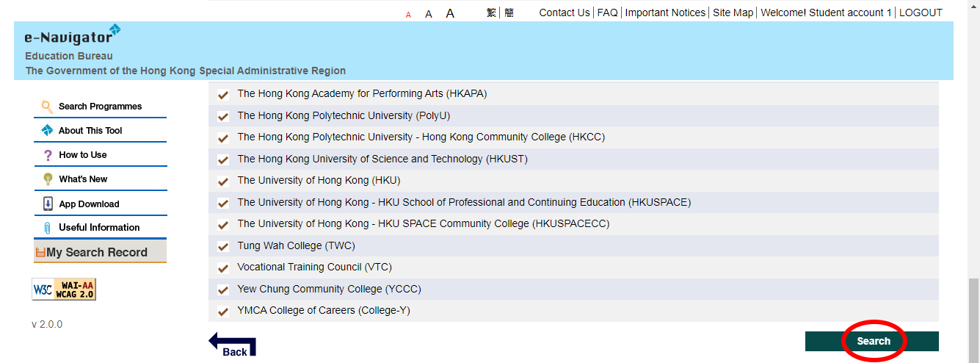Viewport: 980px width, 363px height.
Task: Click the 'v 2.0.0' version text
Action: pyautogui.click(x=47, y=324)
